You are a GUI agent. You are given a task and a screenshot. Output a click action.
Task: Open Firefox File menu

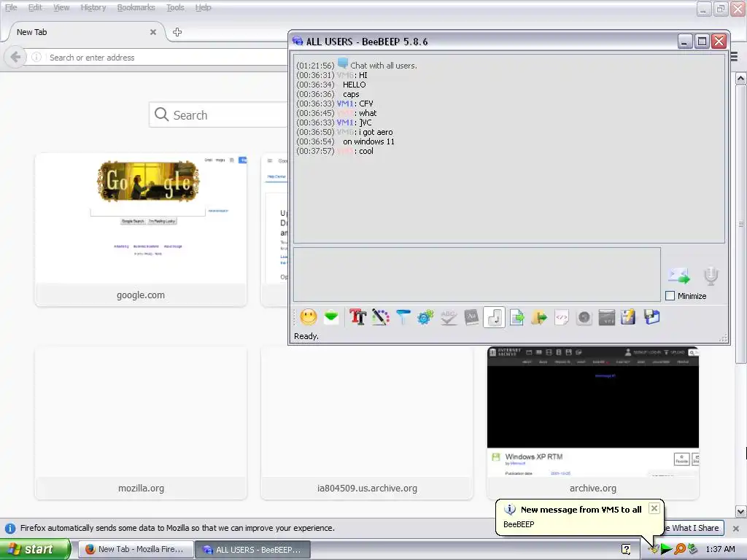(11, 7)
